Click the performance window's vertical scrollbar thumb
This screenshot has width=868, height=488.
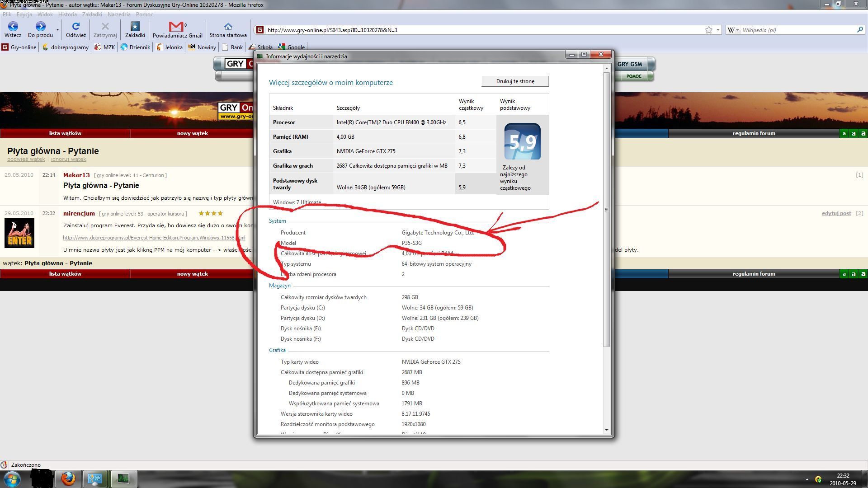click(606, 209)
